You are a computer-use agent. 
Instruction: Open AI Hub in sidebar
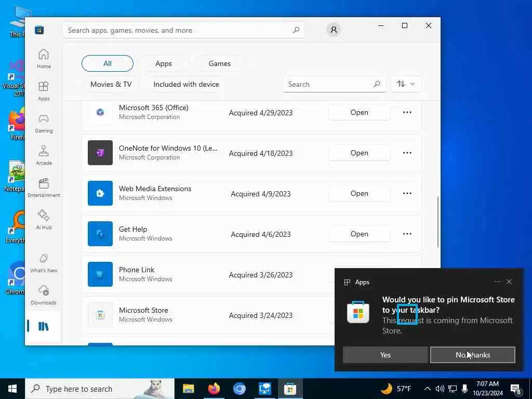(44, 220)
